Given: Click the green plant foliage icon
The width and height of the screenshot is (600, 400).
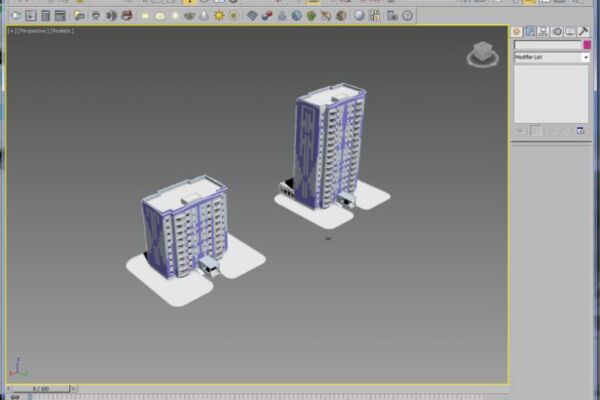Looking at the screenshot, I should [311, 16].
